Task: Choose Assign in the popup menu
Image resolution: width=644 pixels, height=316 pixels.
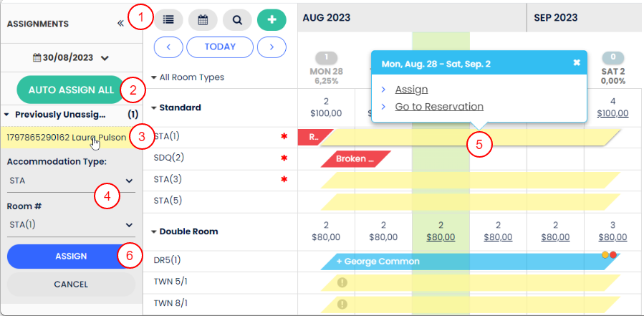Action: (411, 90)
